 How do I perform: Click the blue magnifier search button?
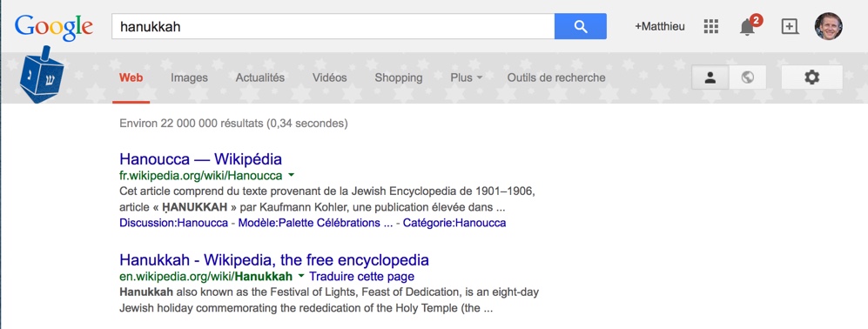[x=580, y=26]
